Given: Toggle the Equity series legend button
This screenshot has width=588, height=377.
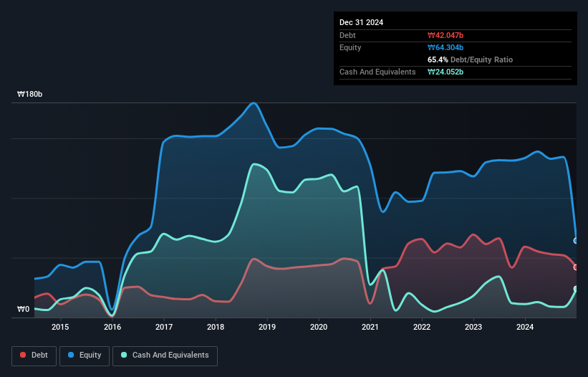Looking at the screenshot, I should click(x=85, y=355).
